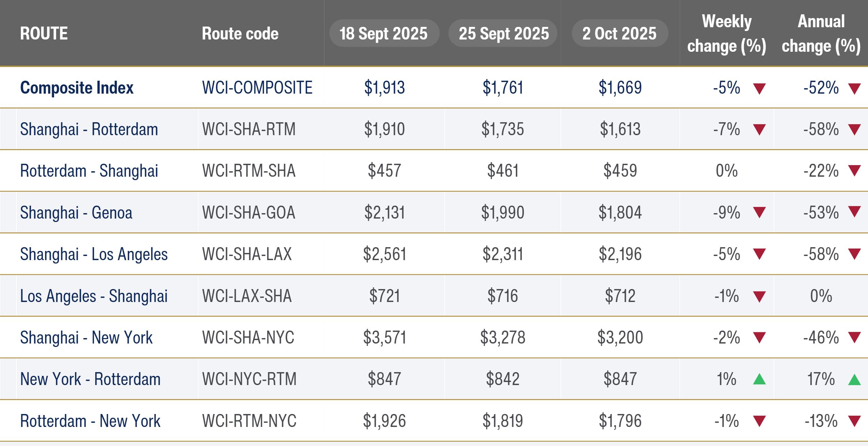
Task: Click red arrow next to Shanghai - New York annual -46%
Action: [854, 337]
